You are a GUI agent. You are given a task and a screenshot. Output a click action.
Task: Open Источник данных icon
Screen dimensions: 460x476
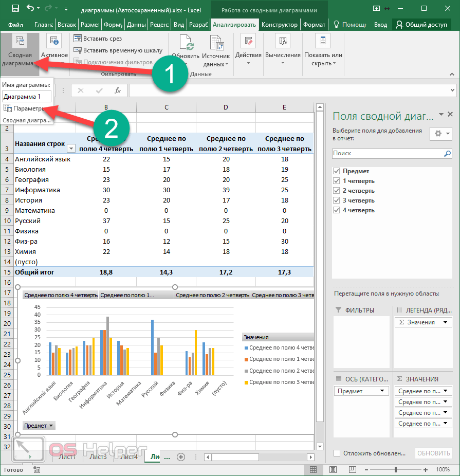(216, 43)
